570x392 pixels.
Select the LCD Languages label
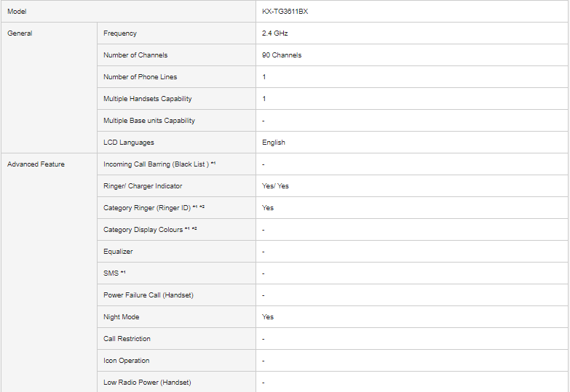129,143
